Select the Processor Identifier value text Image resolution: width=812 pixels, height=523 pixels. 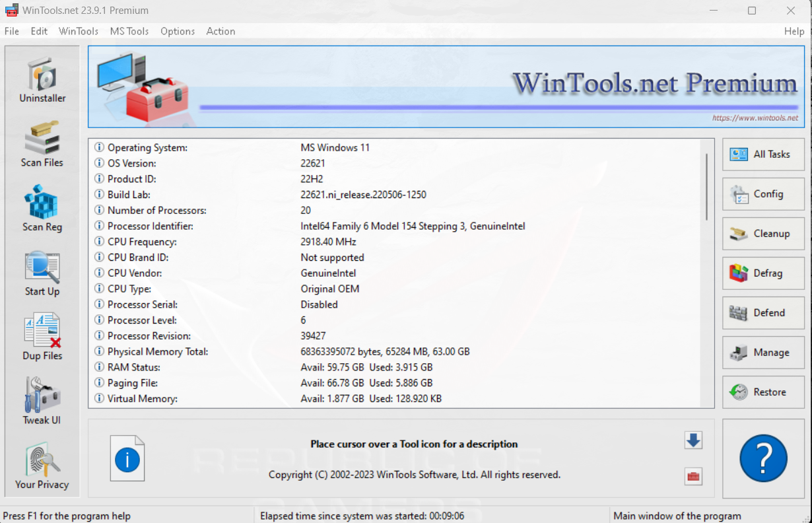pos(413,226)
